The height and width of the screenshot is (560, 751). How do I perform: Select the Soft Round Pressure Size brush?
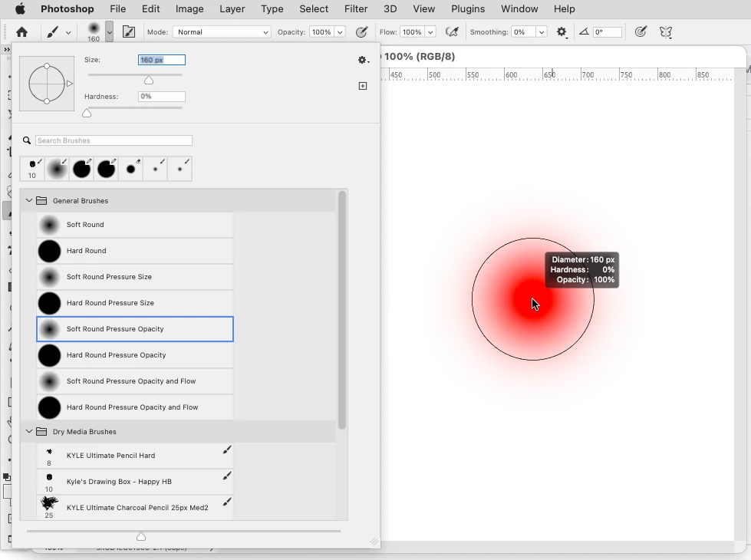pos(135,277)
